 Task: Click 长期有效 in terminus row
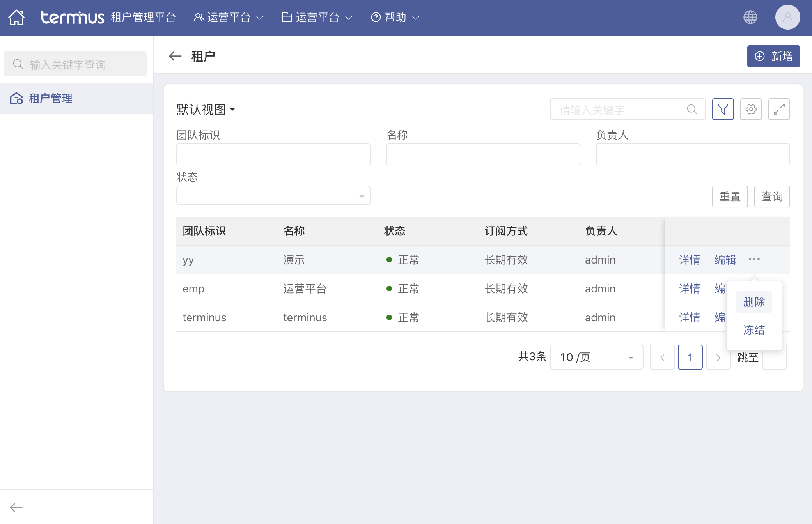[x=506, y=317]
